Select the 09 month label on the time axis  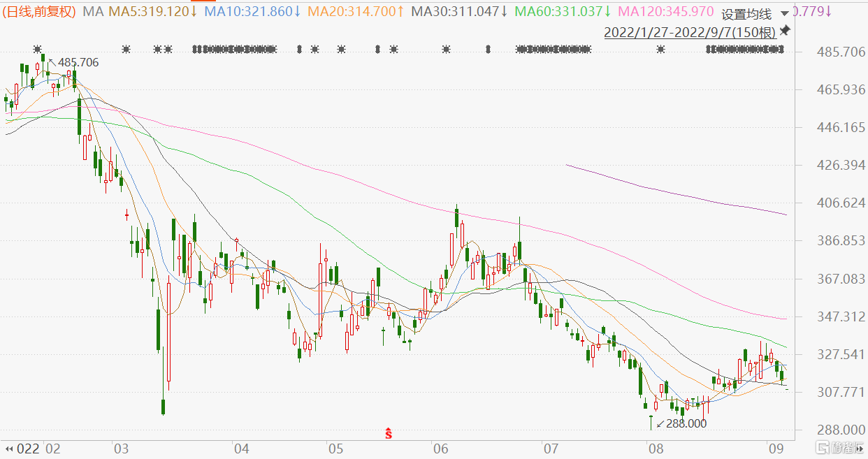pyautogui.click(x=777, y=448)
